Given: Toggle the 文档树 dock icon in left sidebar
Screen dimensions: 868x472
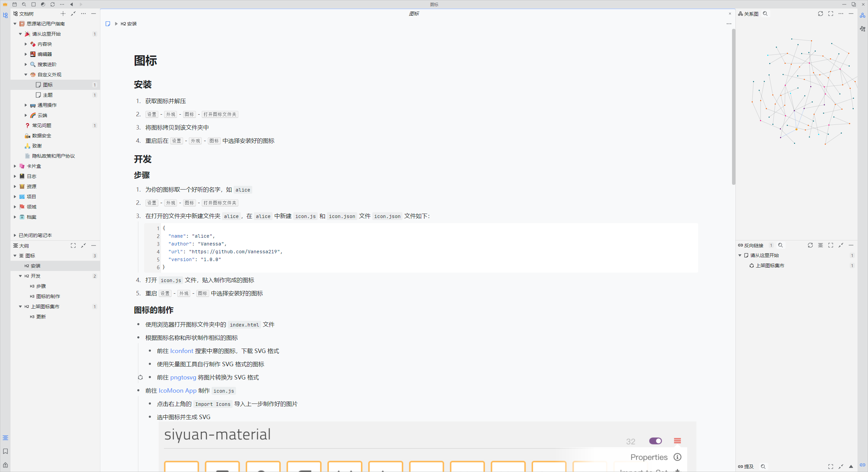Looking at the screenshot, I should coord(5,15).
